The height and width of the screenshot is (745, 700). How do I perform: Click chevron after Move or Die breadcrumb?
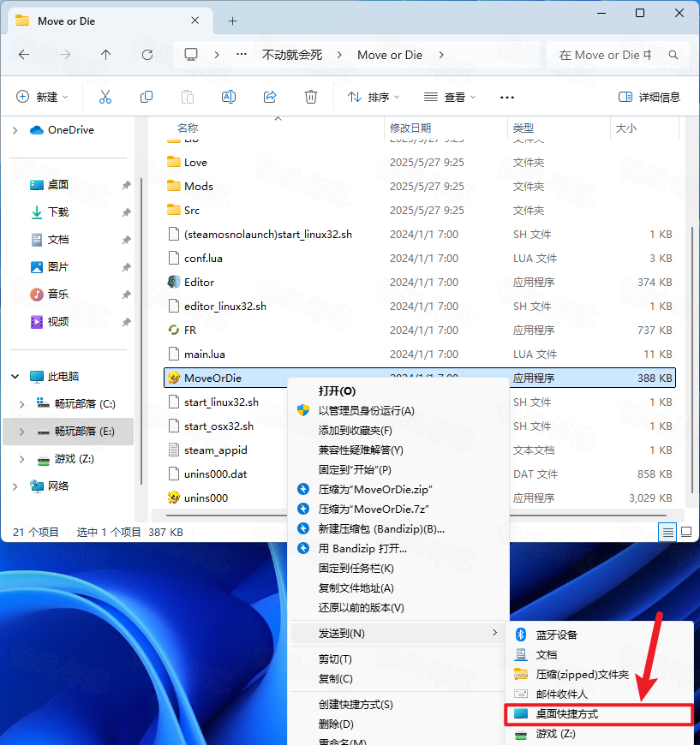pos(441,55)
